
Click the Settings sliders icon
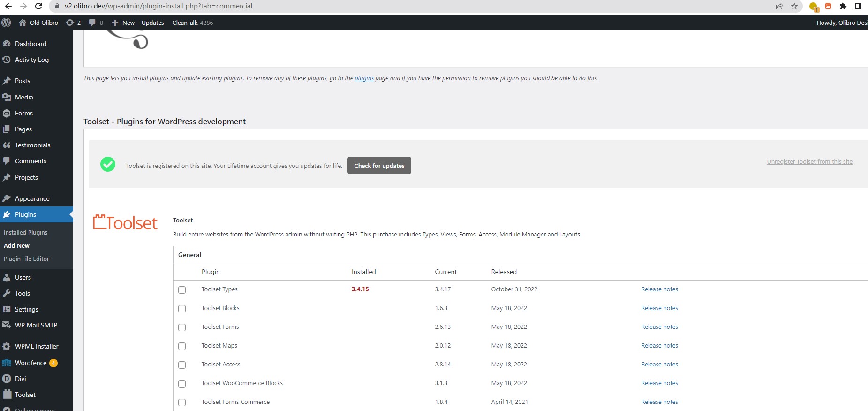coord(7,309)
